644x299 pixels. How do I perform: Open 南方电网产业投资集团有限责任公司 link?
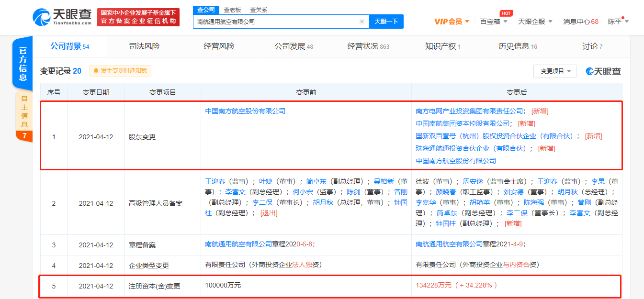click(x=469, y=111)
